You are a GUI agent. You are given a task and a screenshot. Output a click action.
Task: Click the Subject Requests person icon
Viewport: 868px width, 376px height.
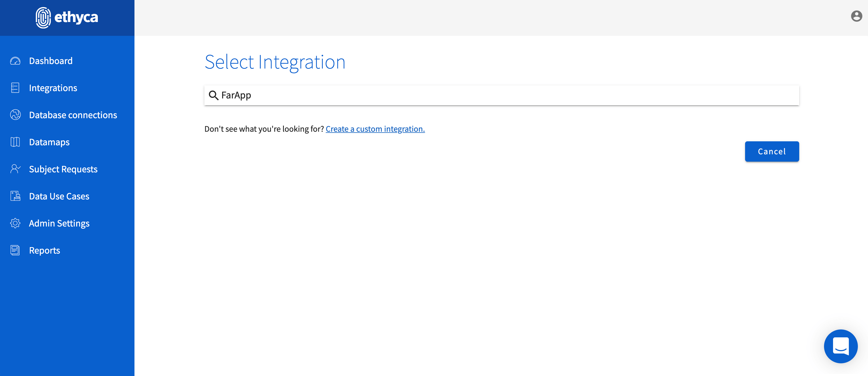15,169
